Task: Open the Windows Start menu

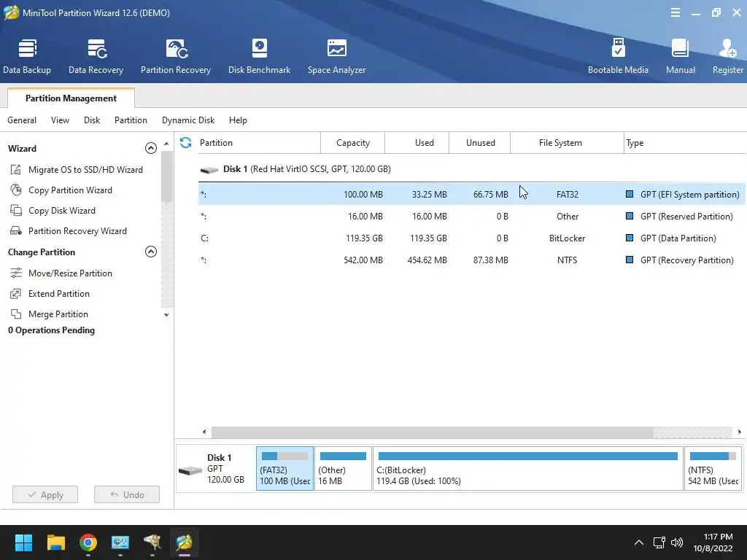Action: (x=23, y=542)
